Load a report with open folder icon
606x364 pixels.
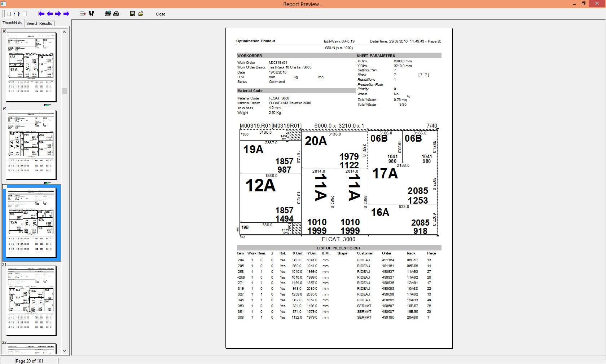(141, 14)
